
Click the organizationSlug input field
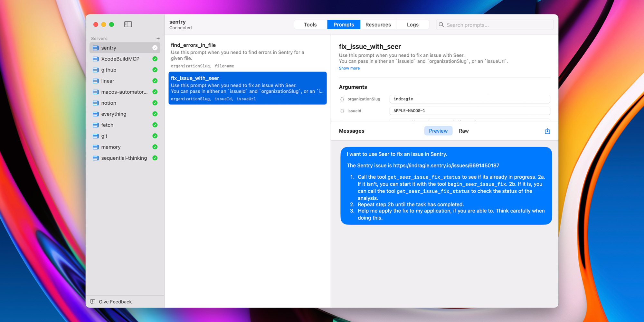point(469,99)
